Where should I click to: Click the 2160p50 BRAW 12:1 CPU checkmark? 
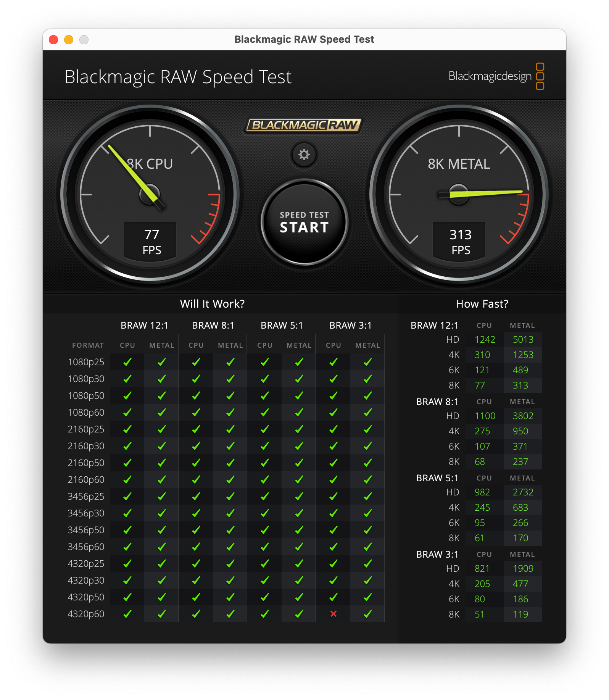tap(127, 463)
